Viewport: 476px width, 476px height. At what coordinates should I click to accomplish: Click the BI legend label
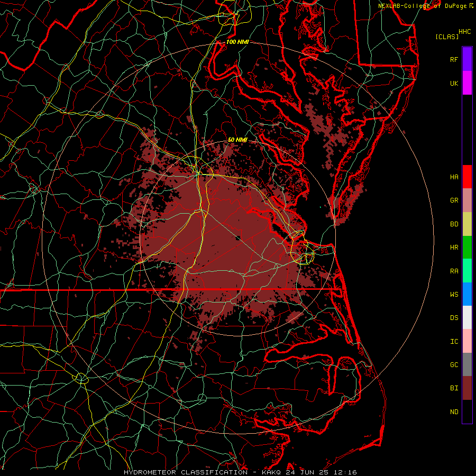coord(454,388)
